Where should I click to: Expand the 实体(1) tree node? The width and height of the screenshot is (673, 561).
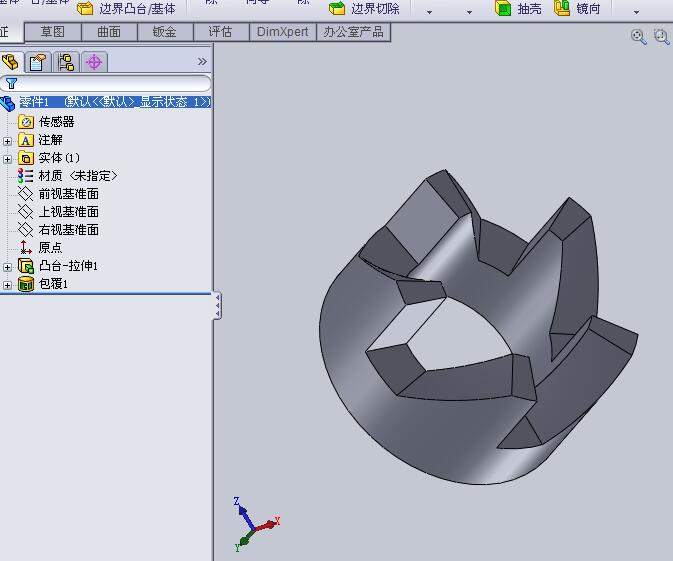[7, 159]
